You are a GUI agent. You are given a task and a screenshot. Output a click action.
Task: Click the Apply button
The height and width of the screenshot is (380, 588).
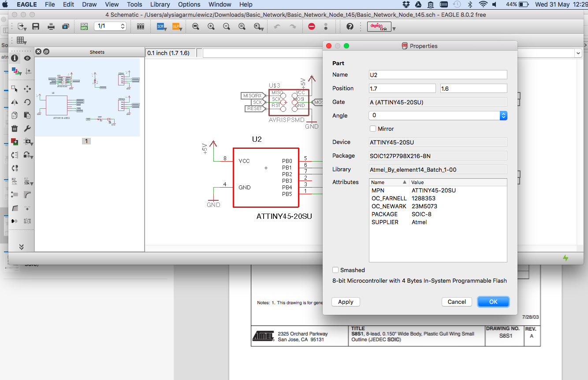pyautogui.click(x=346, y=302)
